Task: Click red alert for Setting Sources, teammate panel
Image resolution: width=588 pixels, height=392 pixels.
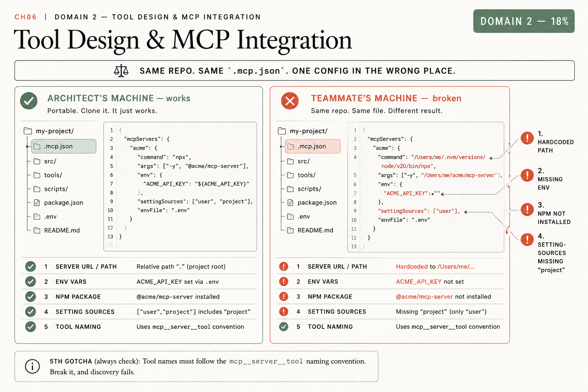Action: click(284, 312)
